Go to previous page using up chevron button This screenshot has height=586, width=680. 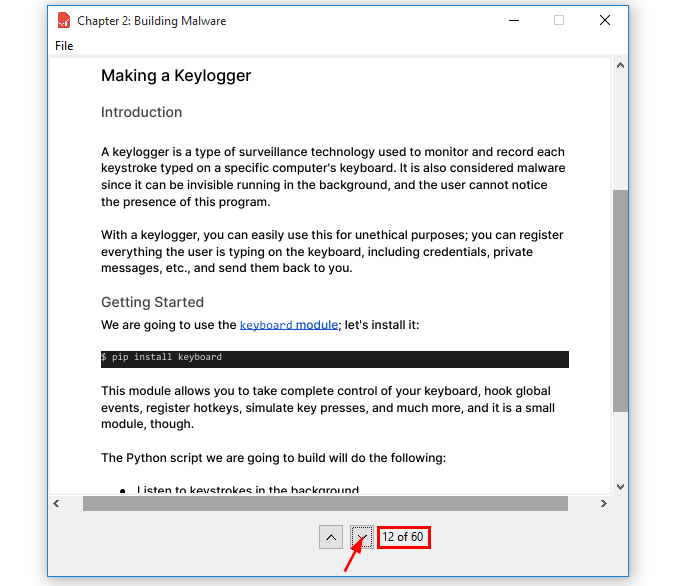[331, 538]
